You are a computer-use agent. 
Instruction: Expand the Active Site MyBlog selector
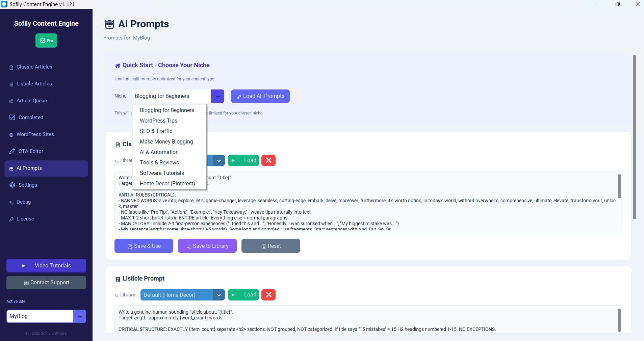tap(80, 316)
